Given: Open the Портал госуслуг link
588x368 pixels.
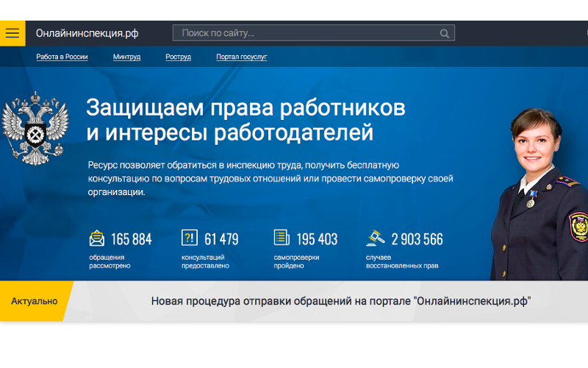Looking at the screenshot, I should [242, 57].
